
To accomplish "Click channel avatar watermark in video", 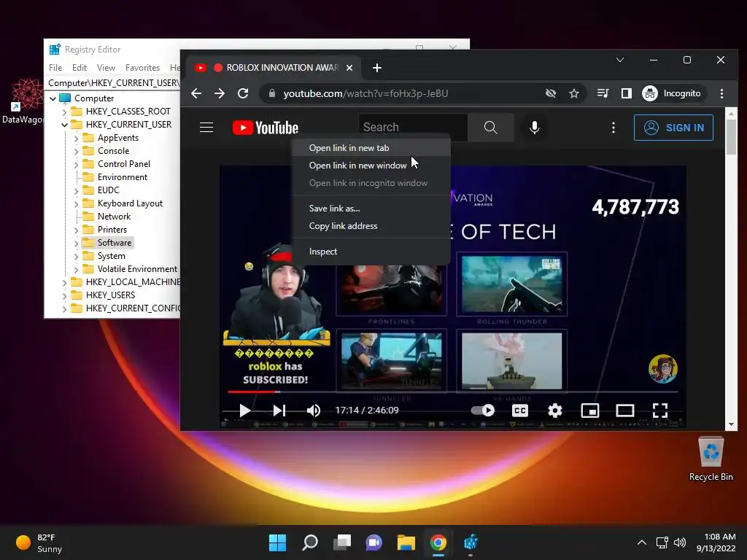I will click(662, 368).
